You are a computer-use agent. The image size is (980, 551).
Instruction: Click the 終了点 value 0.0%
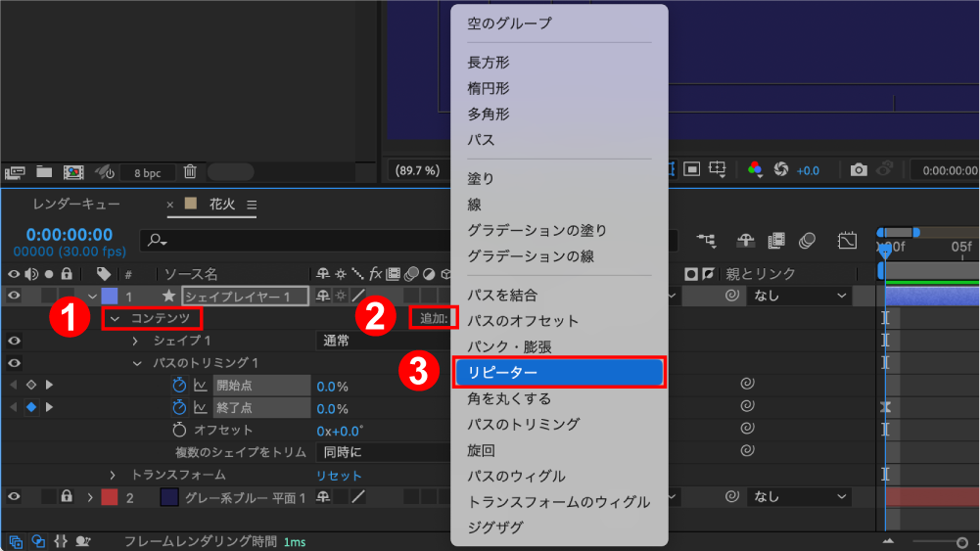[x=332, y=409]
